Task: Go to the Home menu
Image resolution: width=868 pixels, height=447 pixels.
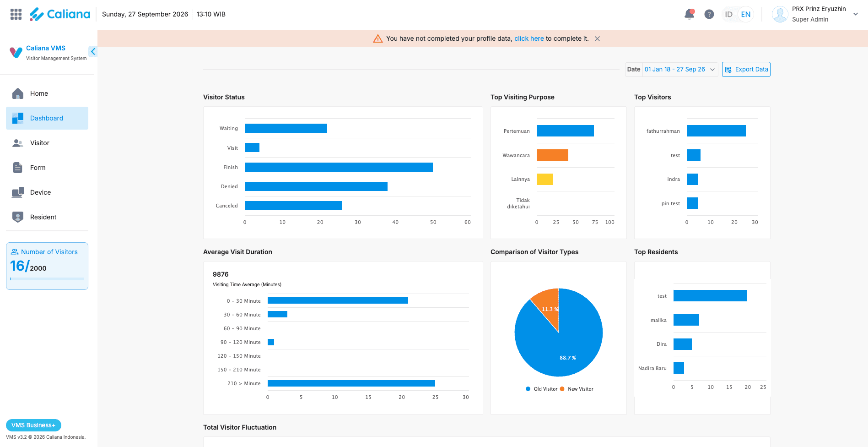Action: tap(47, 93)
